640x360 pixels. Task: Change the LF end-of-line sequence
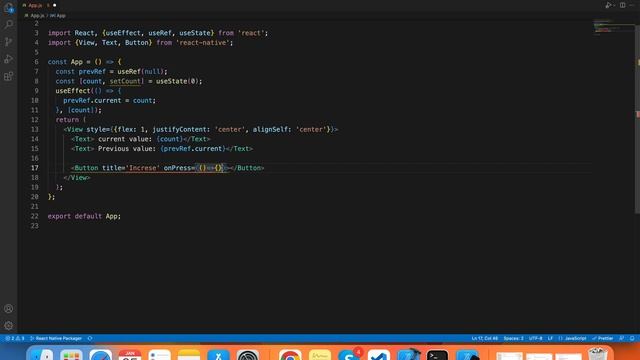pos(550,338)
